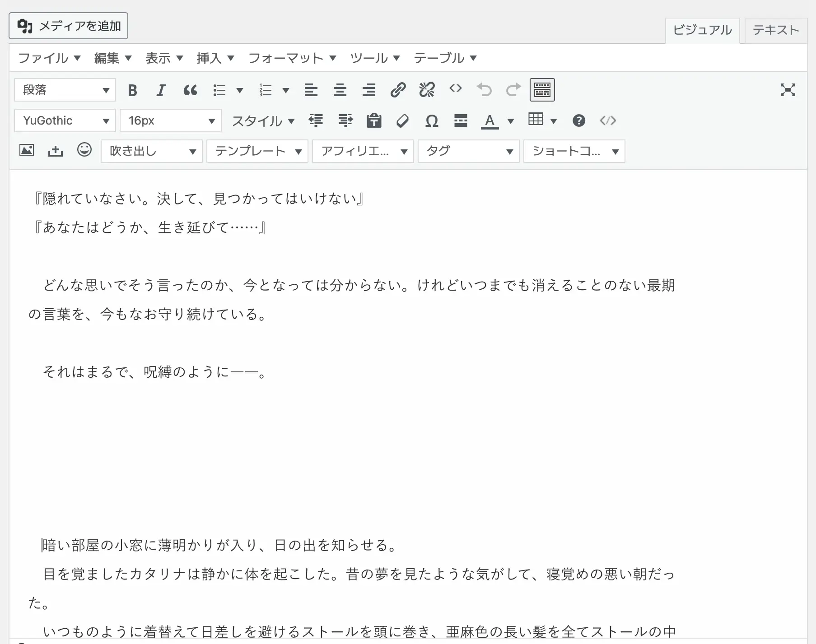Open the ショートコ... dropdown
This screenshot has height=644, width=816.
(x=574, y=151)
